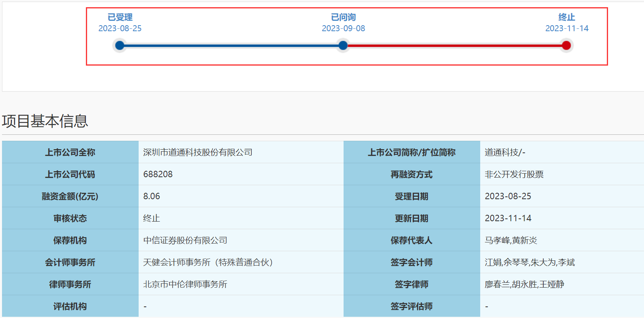Click the 会计师事务所 header cell
Image resolution: width=644 pixels, height=318 pixels.
[x=70, y=262]
